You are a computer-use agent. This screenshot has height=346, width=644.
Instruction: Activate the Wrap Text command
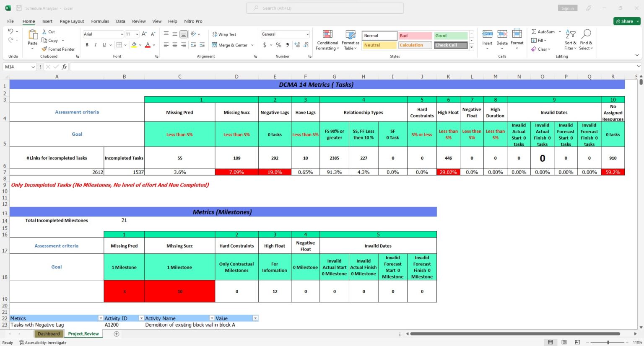[x=225, y=34]
